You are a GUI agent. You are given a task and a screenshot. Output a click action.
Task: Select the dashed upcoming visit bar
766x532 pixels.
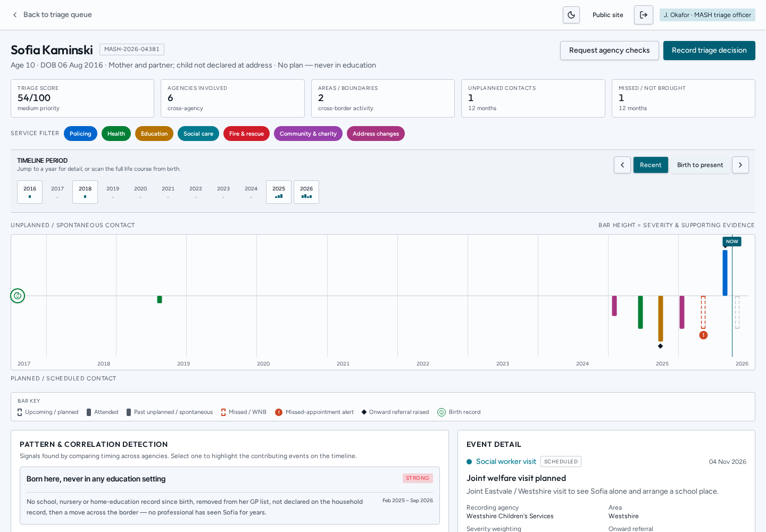[737, 312]
